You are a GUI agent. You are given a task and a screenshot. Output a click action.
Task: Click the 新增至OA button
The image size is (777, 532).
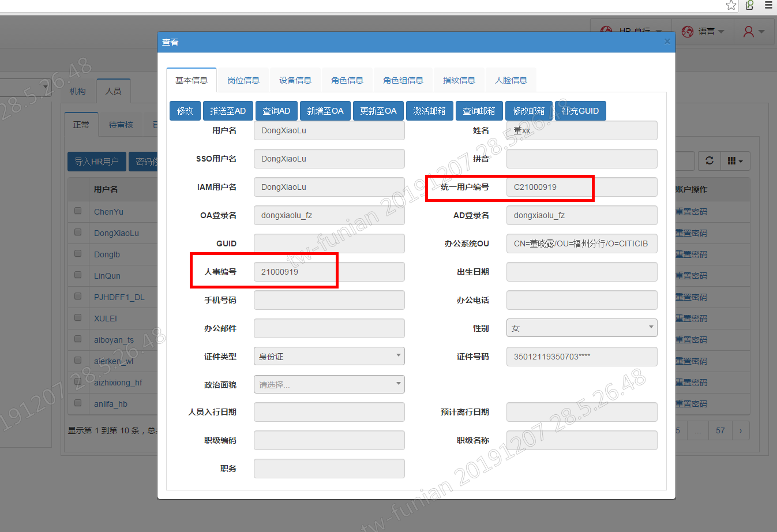tap(325, 111)
